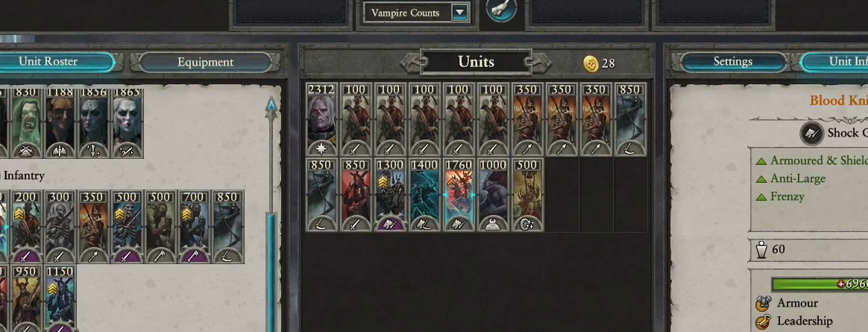868x332 pixels.
Task: Open the Unit Info tab
Action: pyautogui.click(x=836, y=62)
